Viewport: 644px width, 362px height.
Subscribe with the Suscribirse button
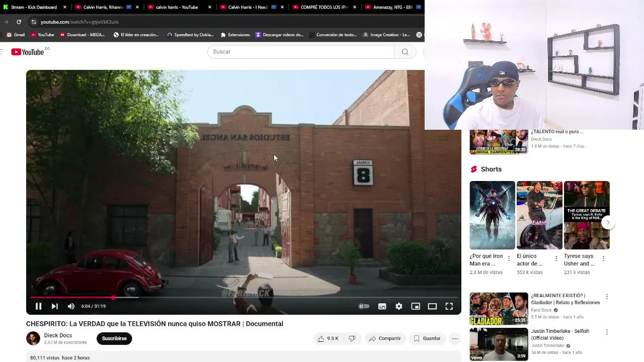point(114,338)
